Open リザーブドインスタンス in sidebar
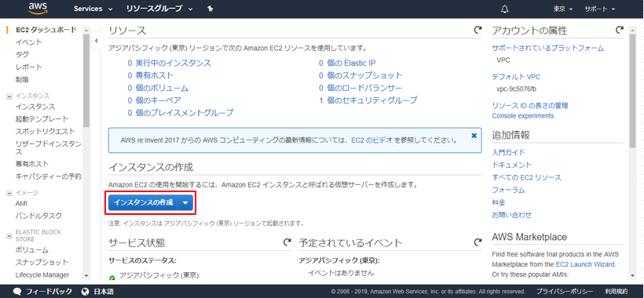Image resolution: width=644 pixels, height=298 pixels. pos(48,147)
